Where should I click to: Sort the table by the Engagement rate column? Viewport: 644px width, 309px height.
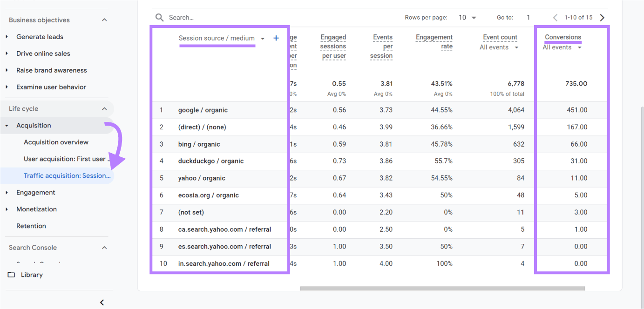[x=434, y=41]
